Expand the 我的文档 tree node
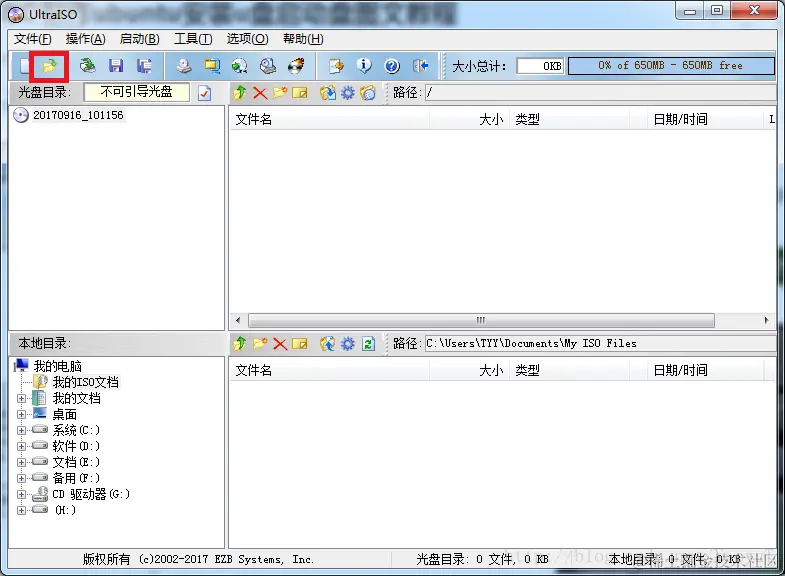The height and width of the screenshot is (576, 785). point(21,399)
